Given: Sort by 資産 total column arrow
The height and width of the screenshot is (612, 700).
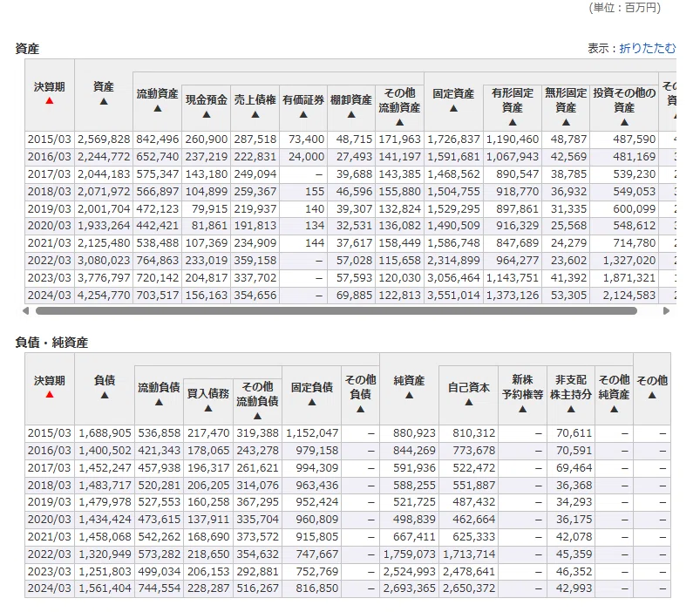Looking at the screenshot, I should 104,101.
